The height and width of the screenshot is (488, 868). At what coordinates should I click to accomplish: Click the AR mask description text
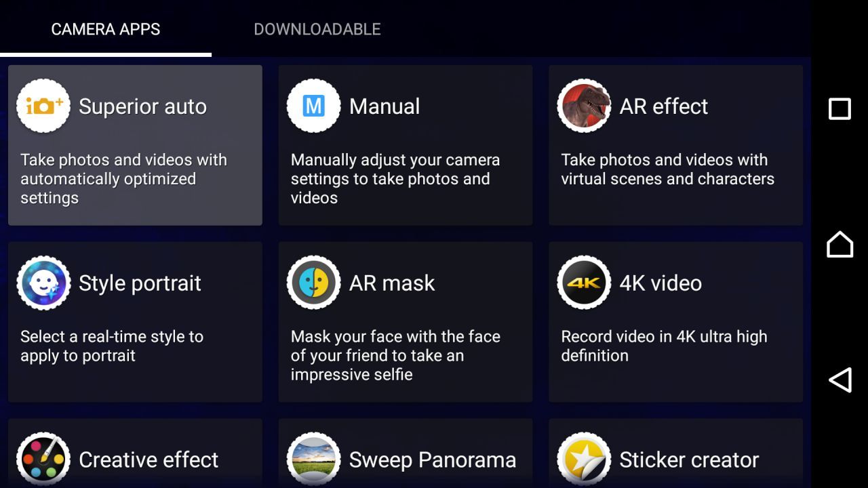tap(395, 355)
